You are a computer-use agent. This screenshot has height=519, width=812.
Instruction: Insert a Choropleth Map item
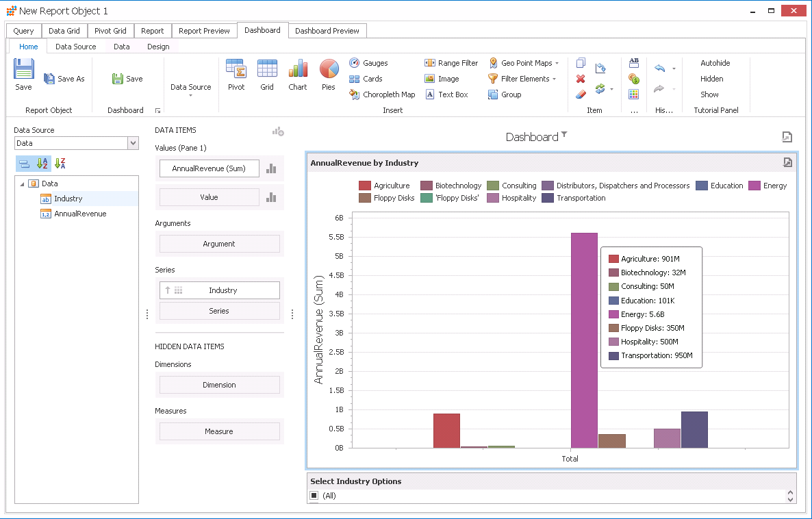click(382, 94)
